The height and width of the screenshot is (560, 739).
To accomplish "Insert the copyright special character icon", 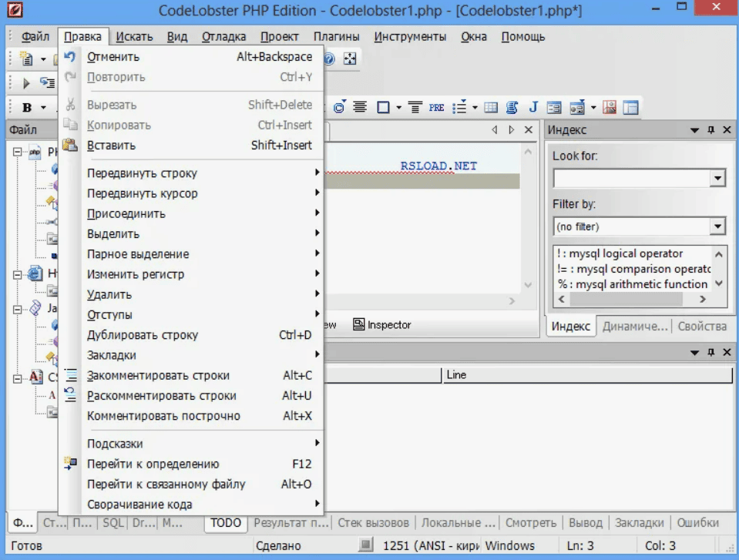I will (339, 107).
